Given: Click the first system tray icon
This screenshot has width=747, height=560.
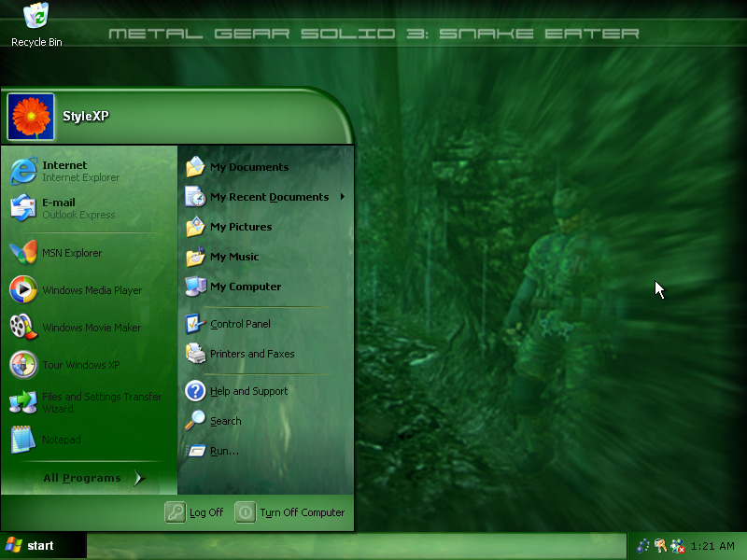Looking at the screenshot, I should click(x=643, y=546).
